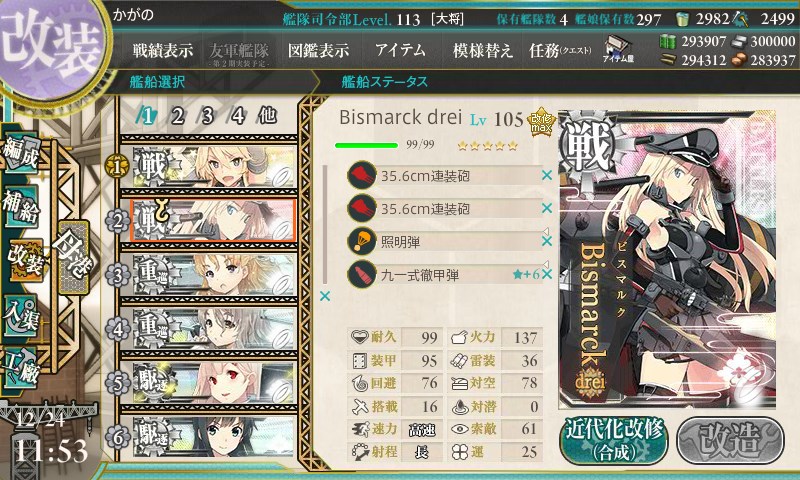Click the green 99/99 HP bar
The width and height of the screenshot is (800, 480).
click(366, 145)
